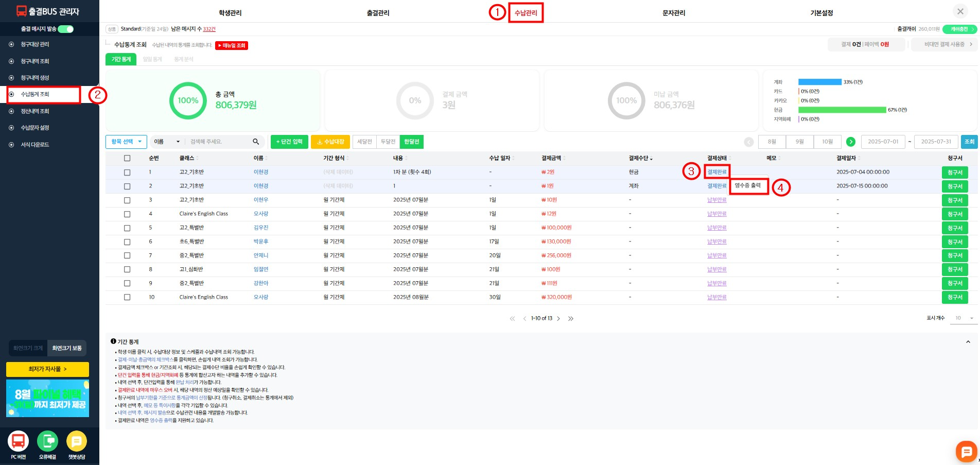Screen dimensions: 980x465
Task: Open the 학생관리 top menu
Action: (x=230, y=13)
